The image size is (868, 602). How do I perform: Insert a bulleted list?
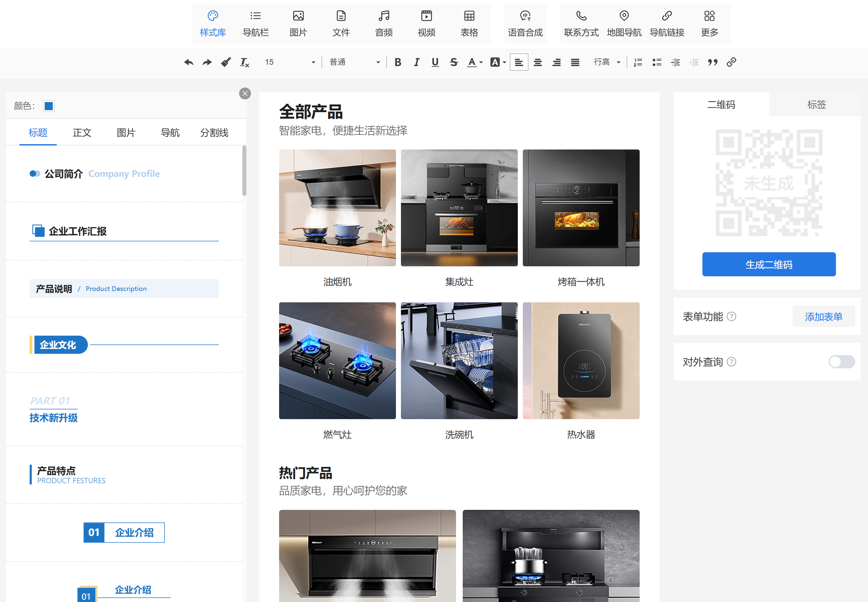[657, 62]
